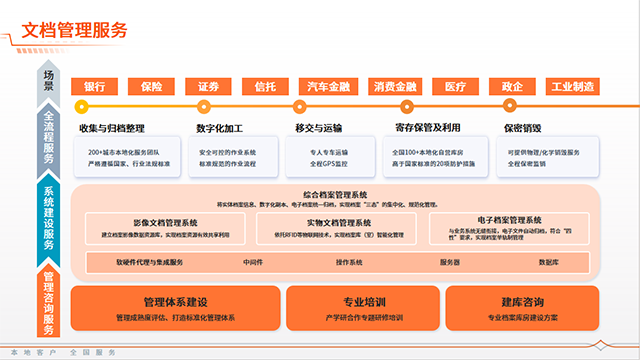Click the text 全国100+本地化自营库房
Image resolution: width=640 pixels, height=360 pixels.
pos(428,152)
